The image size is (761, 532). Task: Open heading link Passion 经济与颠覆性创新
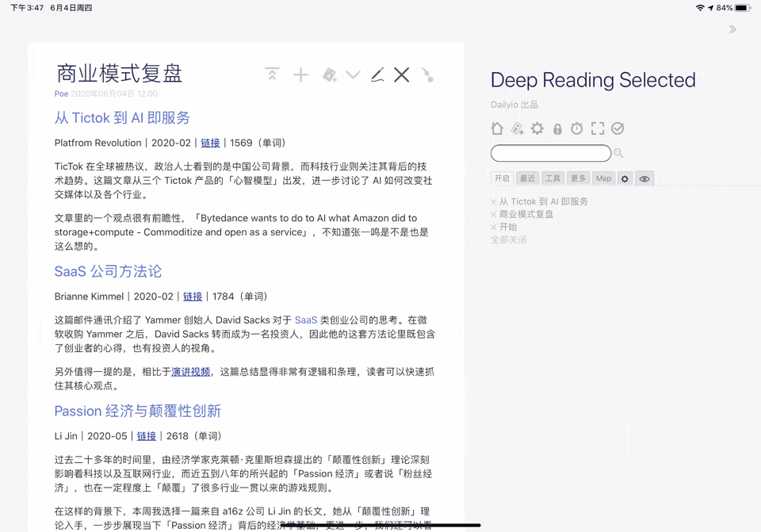[138, 411]
